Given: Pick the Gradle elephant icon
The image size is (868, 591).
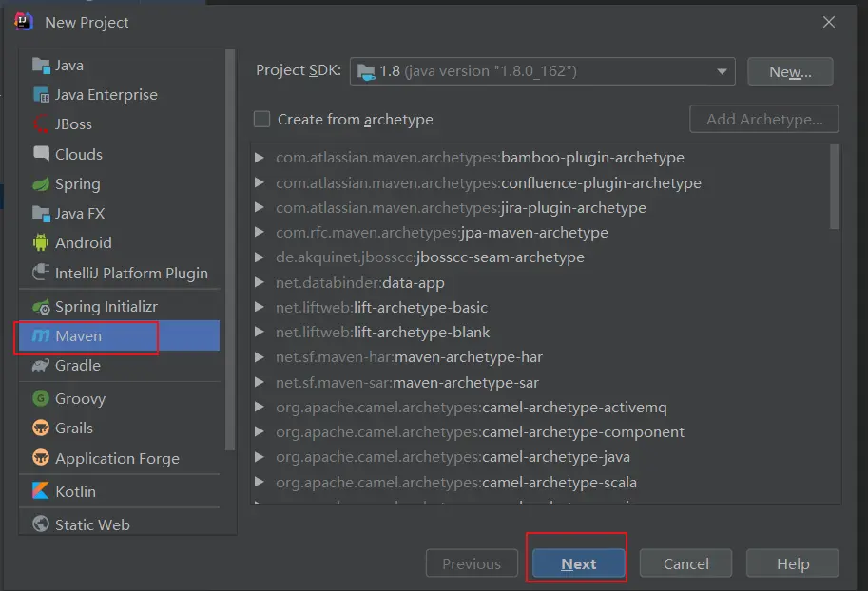Looking at the screenshot, I should pos(41,366).
